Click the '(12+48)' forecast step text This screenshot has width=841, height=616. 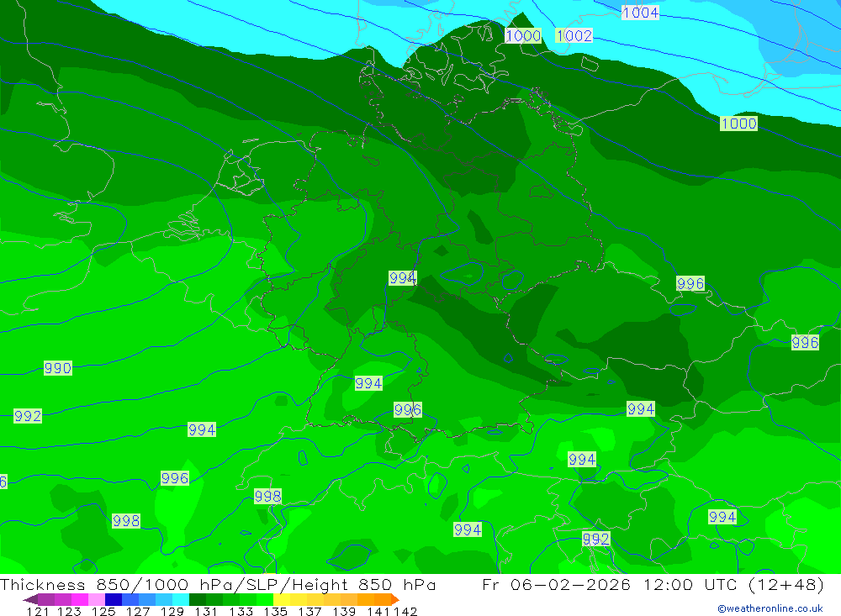pyautogui.click(x=785, y=584)
